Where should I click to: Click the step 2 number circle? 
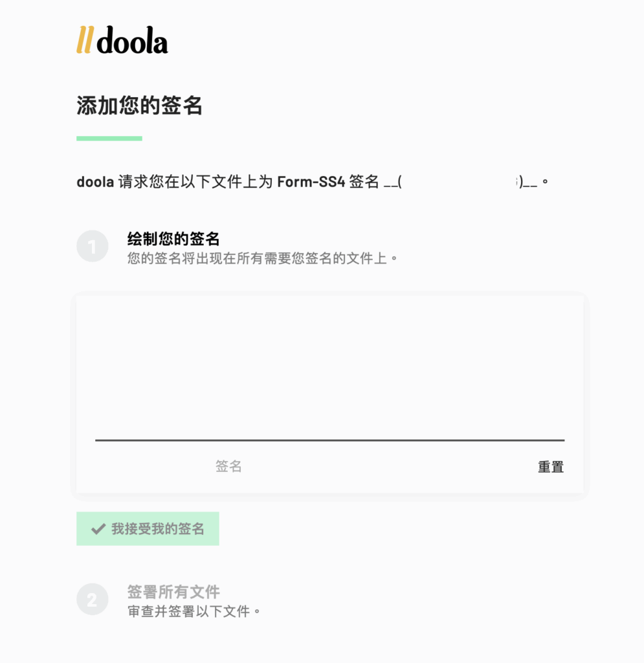click(x=92, y=600)
